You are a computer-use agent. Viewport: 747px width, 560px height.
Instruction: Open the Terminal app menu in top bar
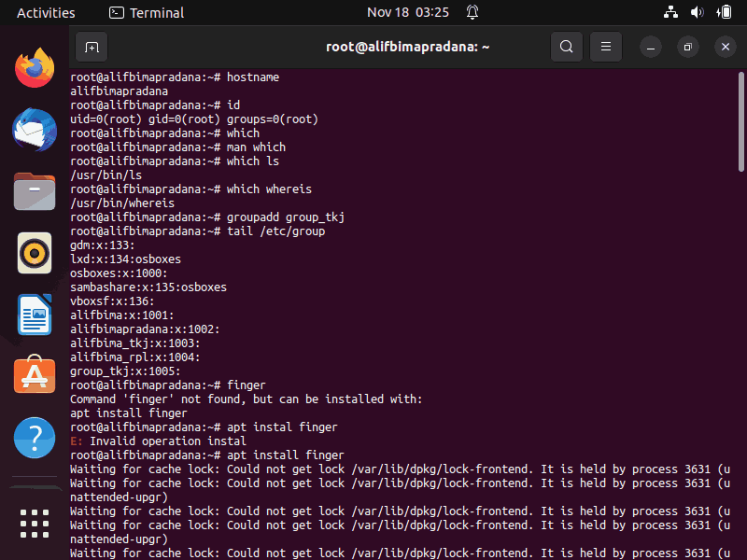(x=147, y=12)
